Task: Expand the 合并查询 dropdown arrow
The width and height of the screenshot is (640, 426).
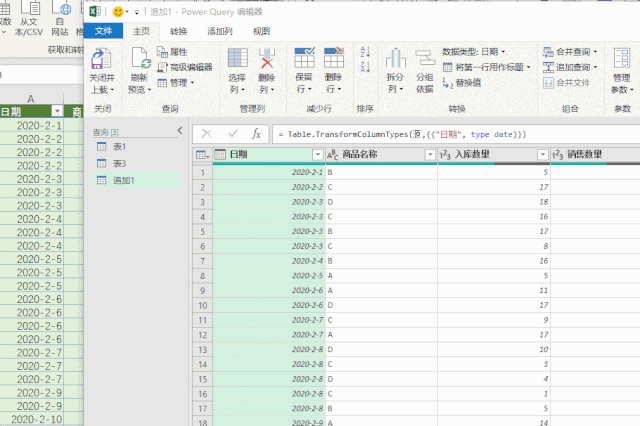Action: click(595, 52)
